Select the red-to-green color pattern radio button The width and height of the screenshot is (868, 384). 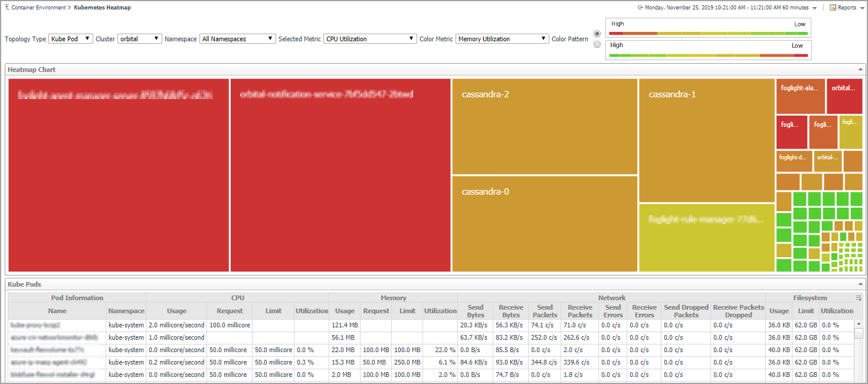click(597, 34)
